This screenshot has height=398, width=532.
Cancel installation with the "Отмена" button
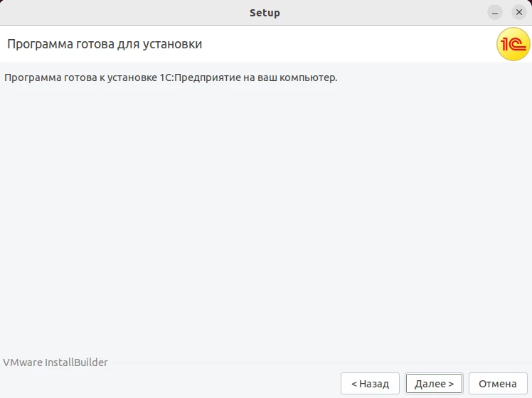pos(497,384)
